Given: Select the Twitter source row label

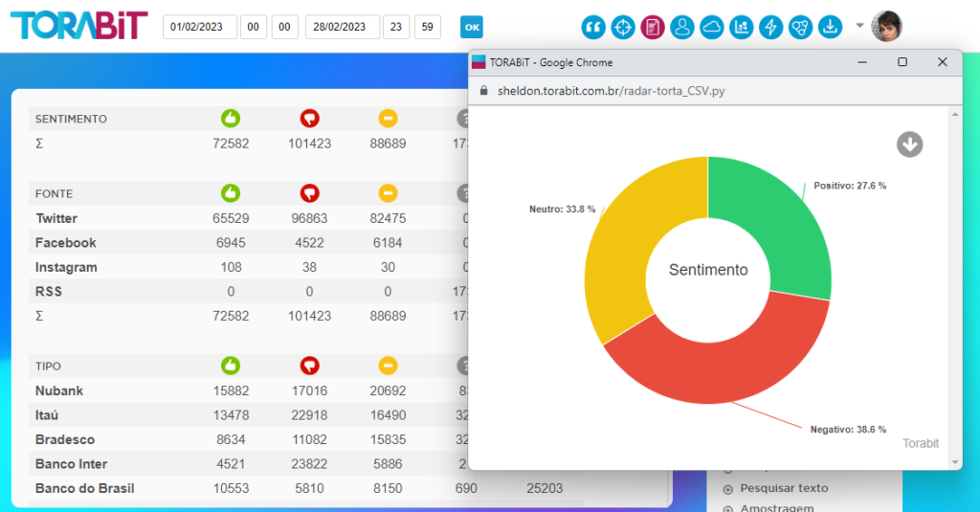Looking at the screenshot, I should click(56, 218).
